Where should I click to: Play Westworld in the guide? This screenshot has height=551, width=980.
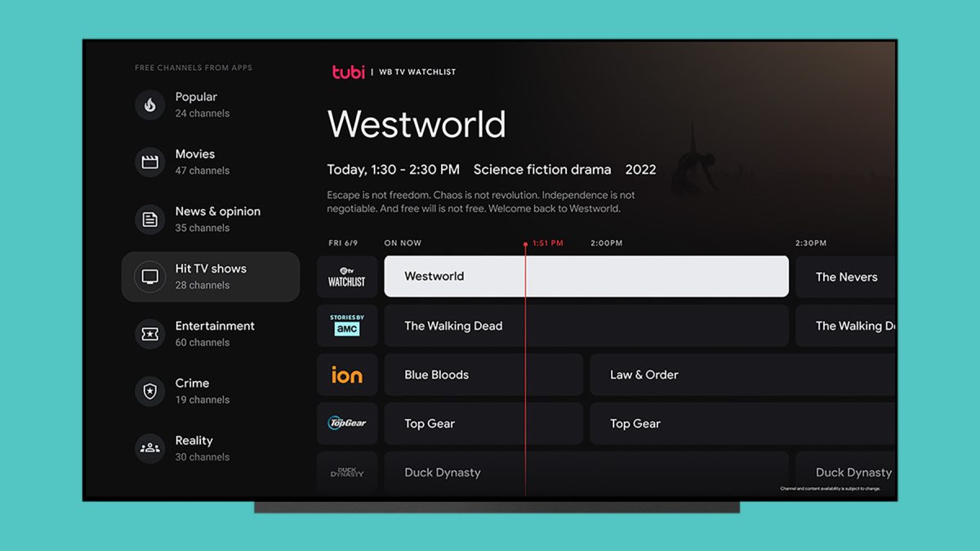586,277
